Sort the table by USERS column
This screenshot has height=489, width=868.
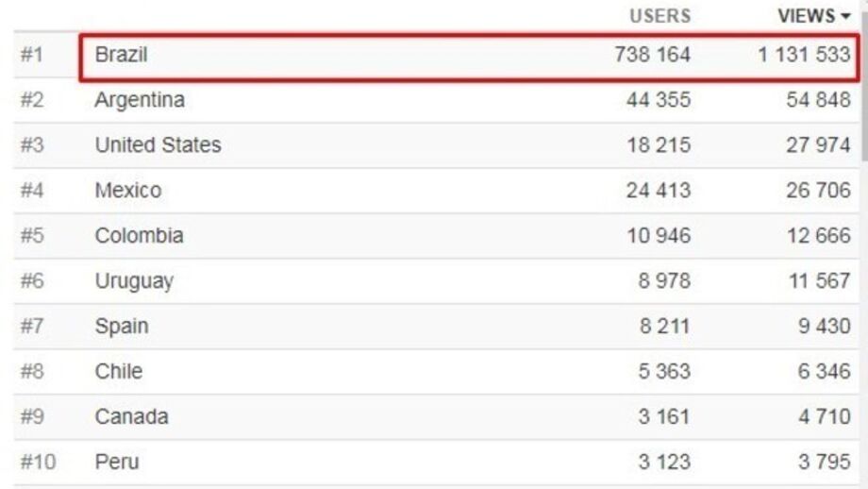[659, 16]
